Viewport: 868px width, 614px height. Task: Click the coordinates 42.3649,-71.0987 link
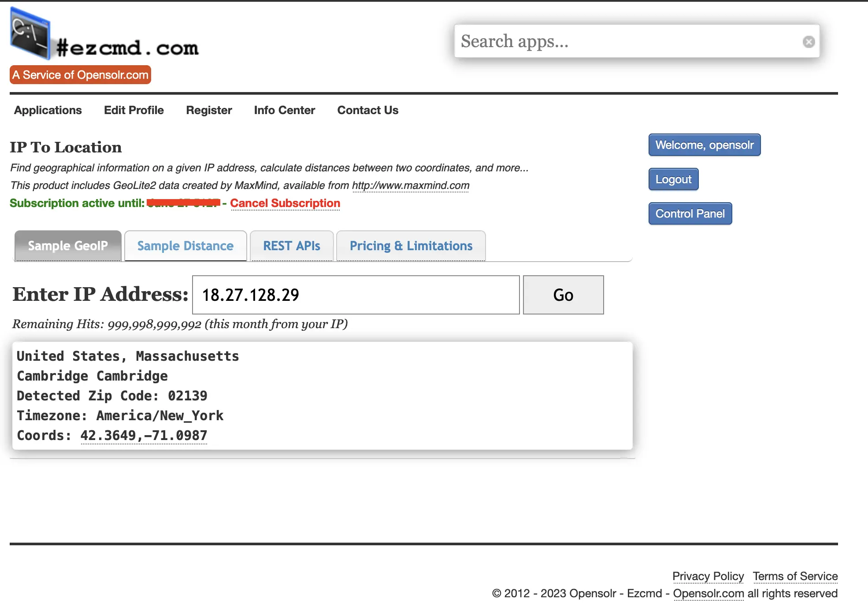[x=144, y=436]
